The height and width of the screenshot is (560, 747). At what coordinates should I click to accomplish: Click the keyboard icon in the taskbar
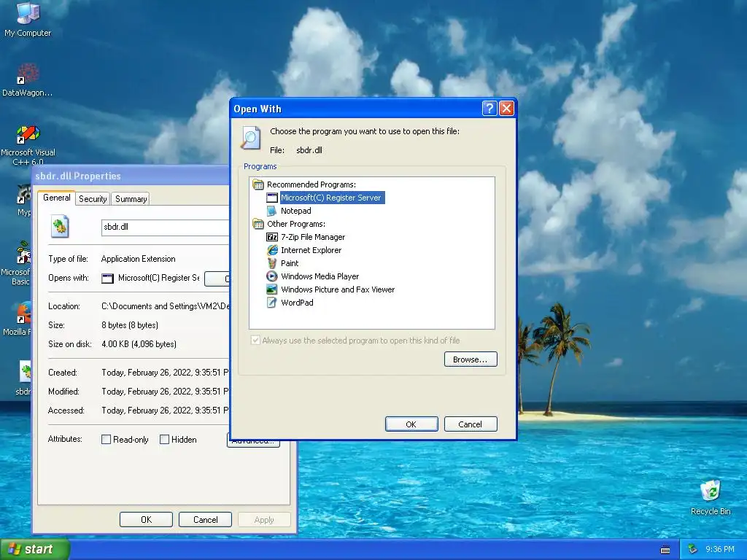pyautogui.click(x=665, y=550)
